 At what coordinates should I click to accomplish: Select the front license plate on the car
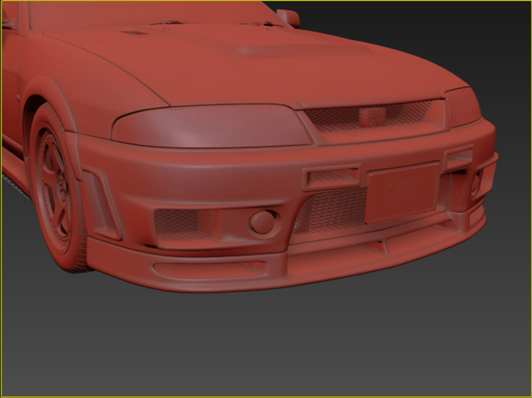[x=403, y=193]
